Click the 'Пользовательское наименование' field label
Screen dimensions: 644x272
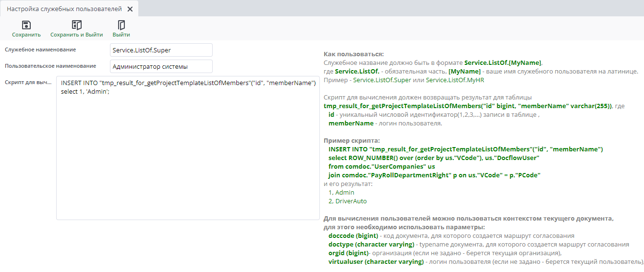point(50,66)
